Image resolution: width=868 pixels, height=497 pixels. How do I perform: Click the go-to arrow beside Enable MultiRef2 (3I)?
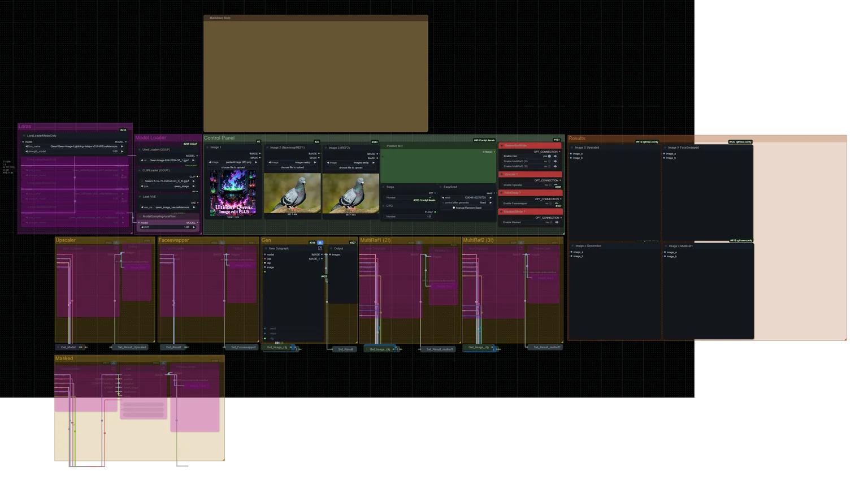point(555,166)
